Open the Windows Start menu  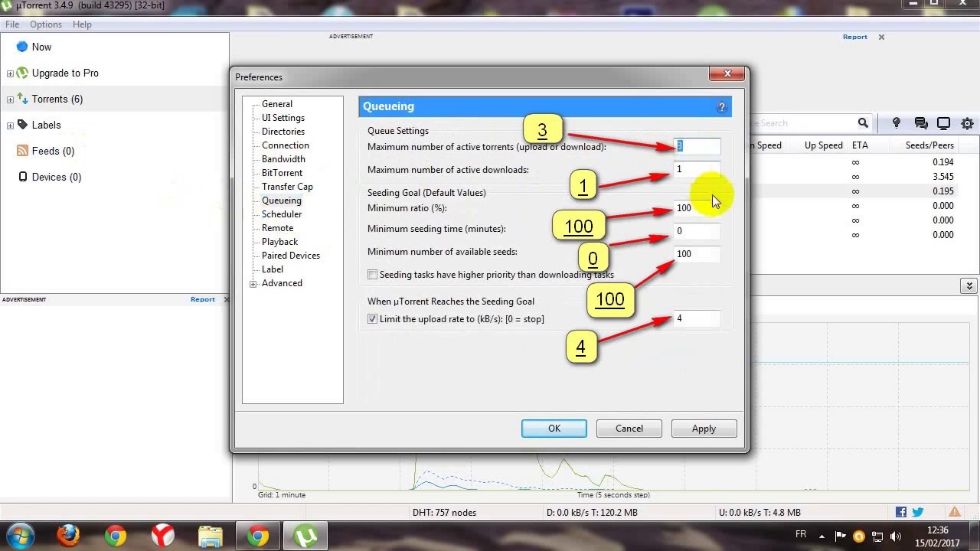[x=21, y=535]
